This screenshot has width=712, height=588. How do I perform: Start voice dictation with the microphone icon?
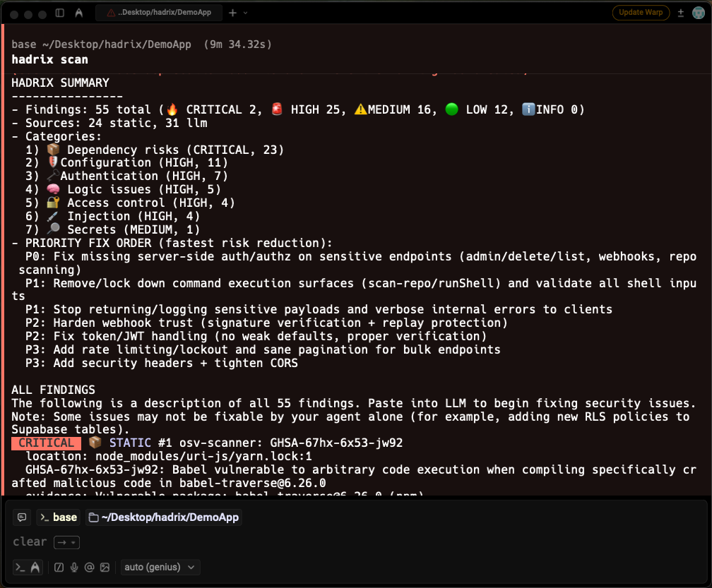tap(75, 567)
